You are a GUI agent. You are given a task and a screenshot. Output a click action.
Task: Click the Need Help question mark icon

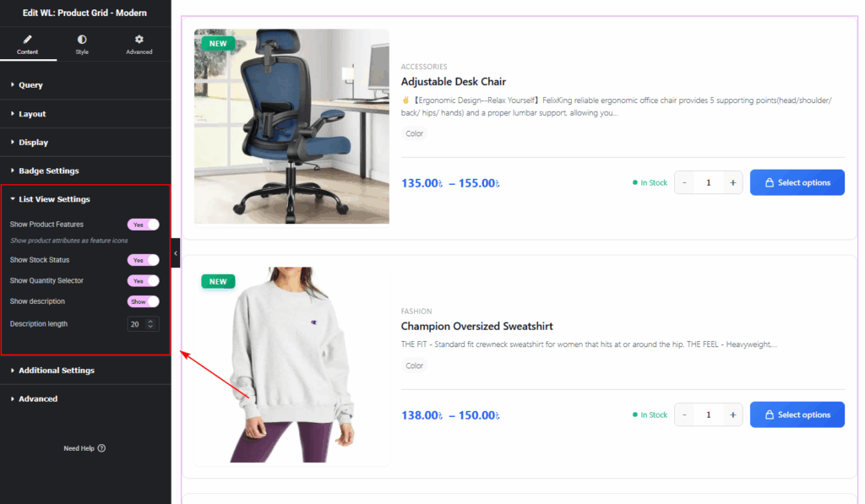click(x=101, y=448)
